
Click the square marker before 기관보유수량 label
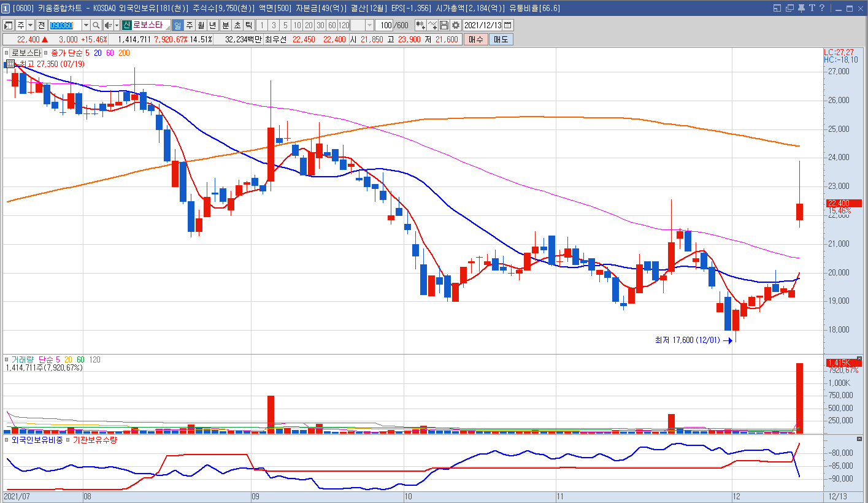click(68, 440)
